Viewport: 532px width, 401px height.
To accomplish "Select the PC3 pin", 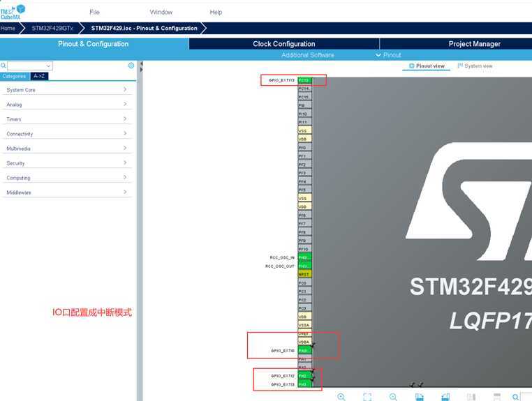I will 304,308.
